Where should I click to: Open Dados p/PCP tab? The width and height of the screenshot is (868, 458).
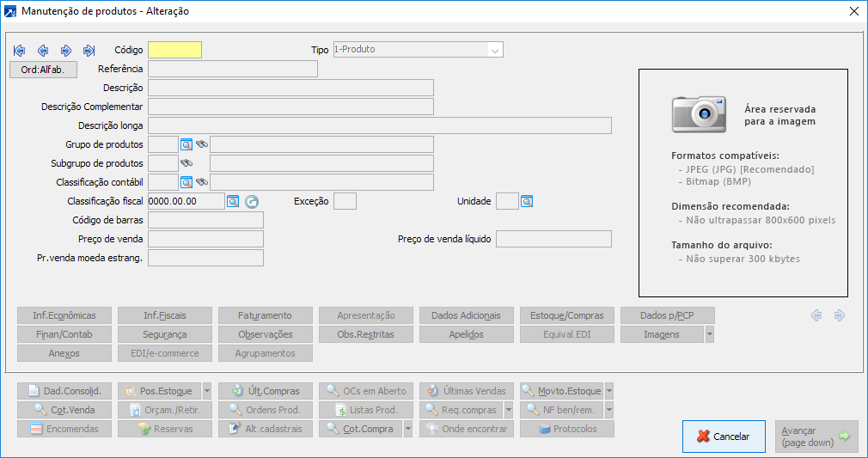(x=667, y=315)
